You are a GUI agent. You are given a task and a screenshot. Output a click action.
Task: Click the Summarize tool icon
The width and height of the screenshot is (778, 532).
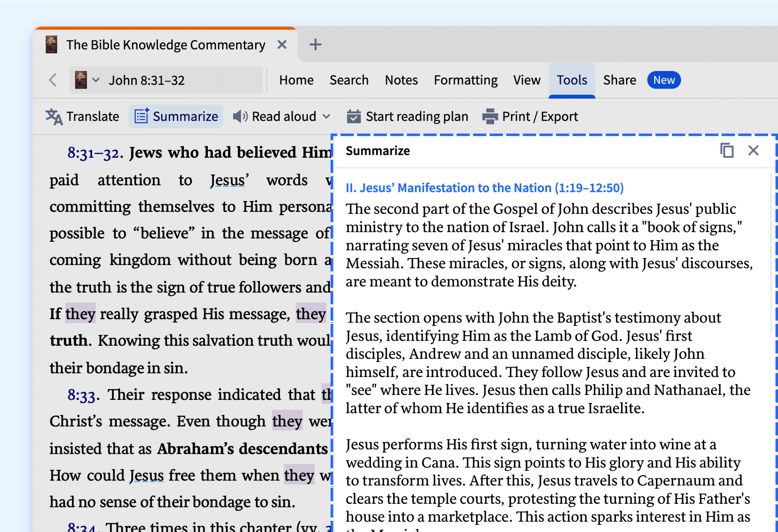pos(141,116)
